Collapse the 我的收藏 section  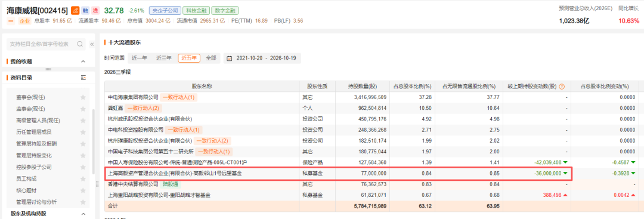point(83,61)
